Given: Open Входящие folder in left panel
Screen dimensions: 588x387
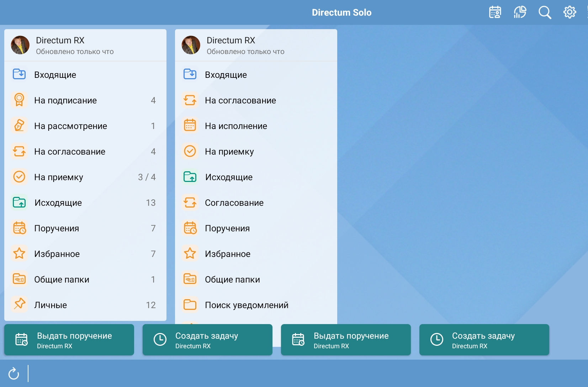Looking at the screenshot, I should (x=55, y=75).
